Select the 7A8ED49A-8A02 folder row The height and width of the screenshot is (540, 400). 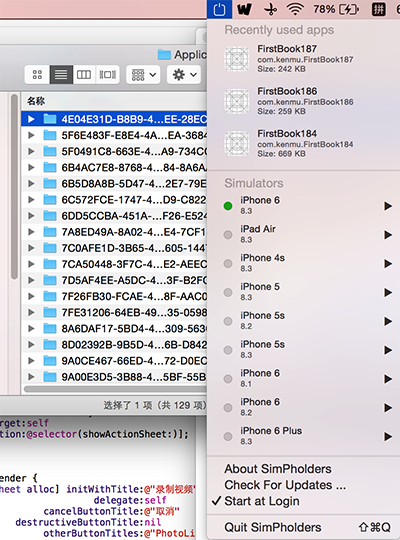tap(114, 232)
